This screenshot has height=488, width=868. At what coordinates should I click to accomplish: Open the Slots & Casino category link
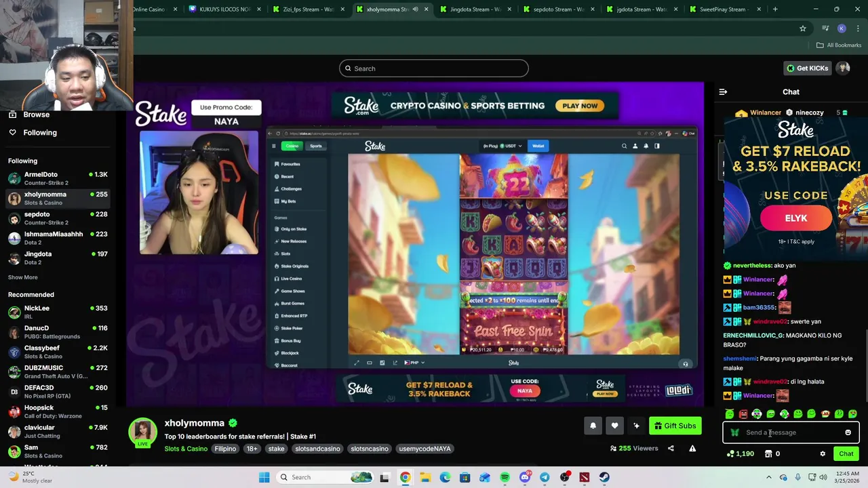coord(186,449)
